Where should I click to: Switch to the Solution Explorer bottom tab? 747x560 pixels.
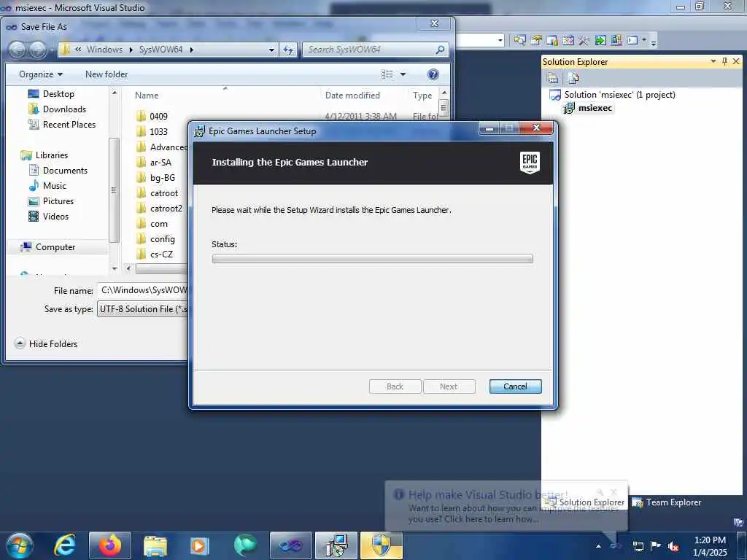click(x=584, y=502)
